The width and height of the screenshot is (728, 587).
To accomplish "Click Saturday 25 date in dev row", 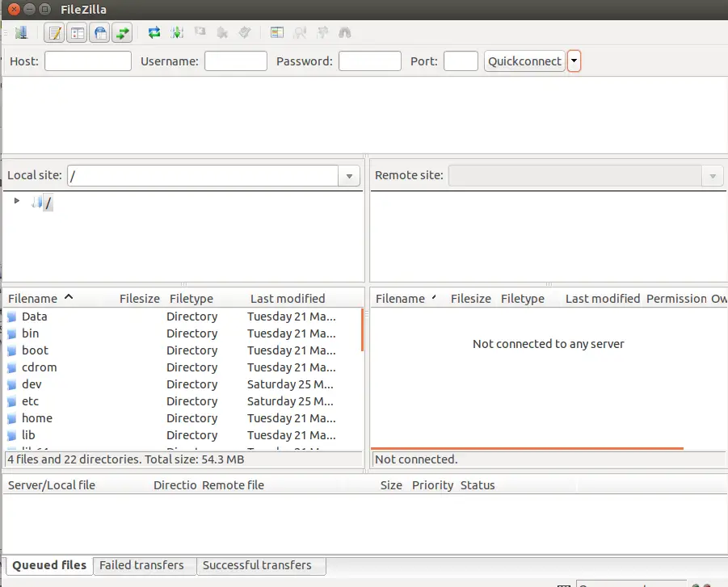I will click(x=290, y=384).
